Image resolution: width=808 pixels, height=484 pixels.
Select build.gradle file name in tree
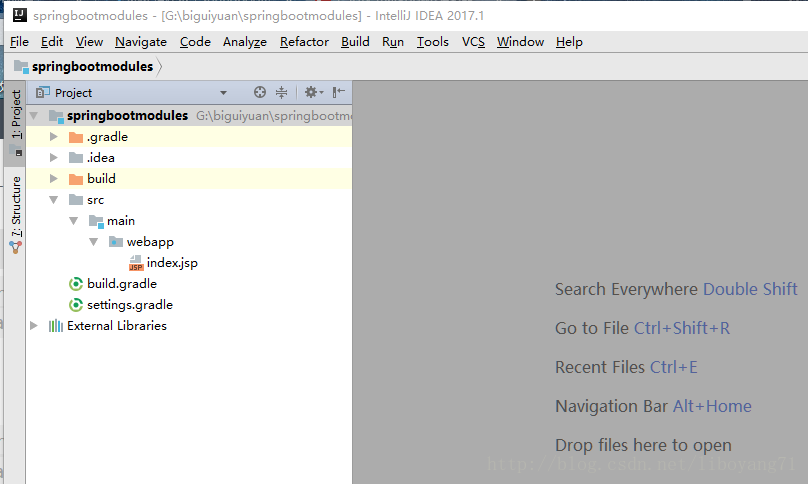pos(122,284)
